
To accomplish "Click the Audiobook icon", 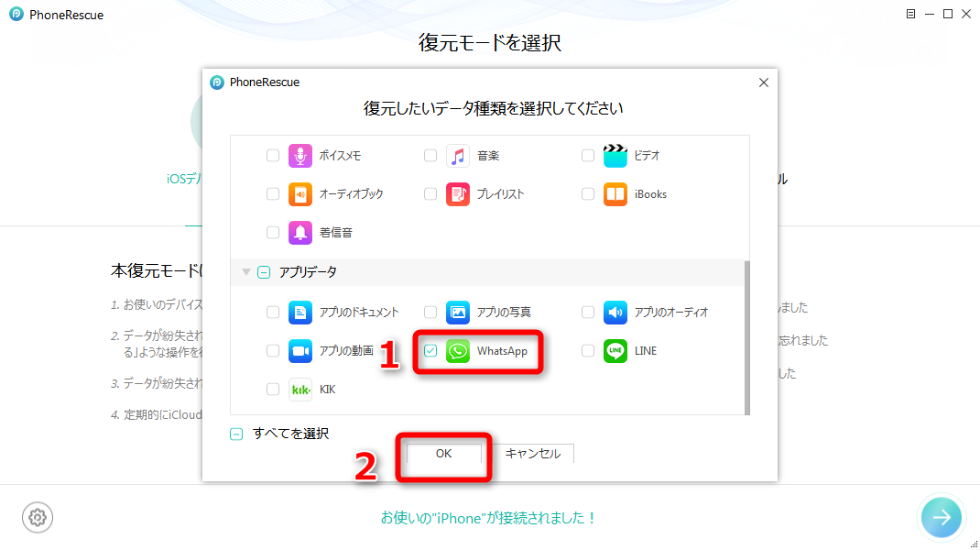I will (300, 194).
